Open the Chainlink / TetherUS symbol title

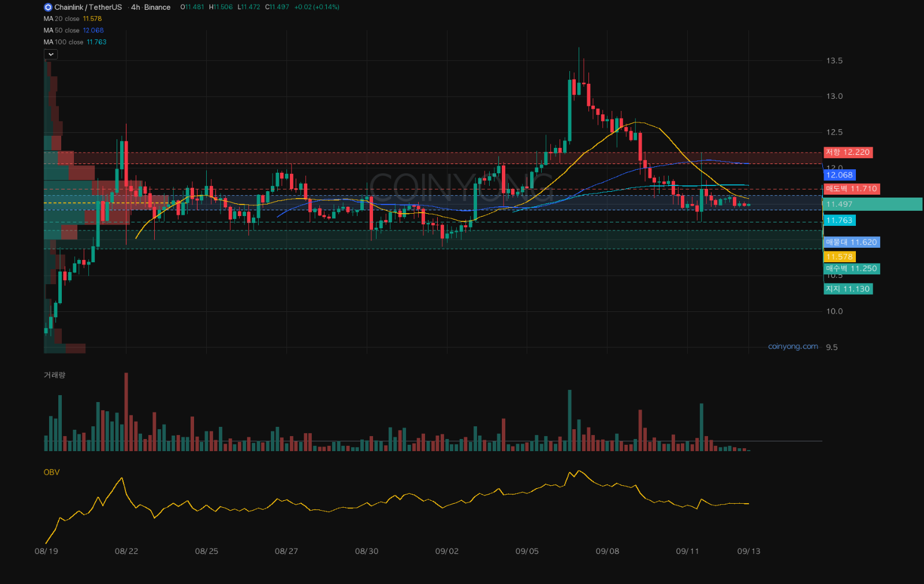(88, 8)
